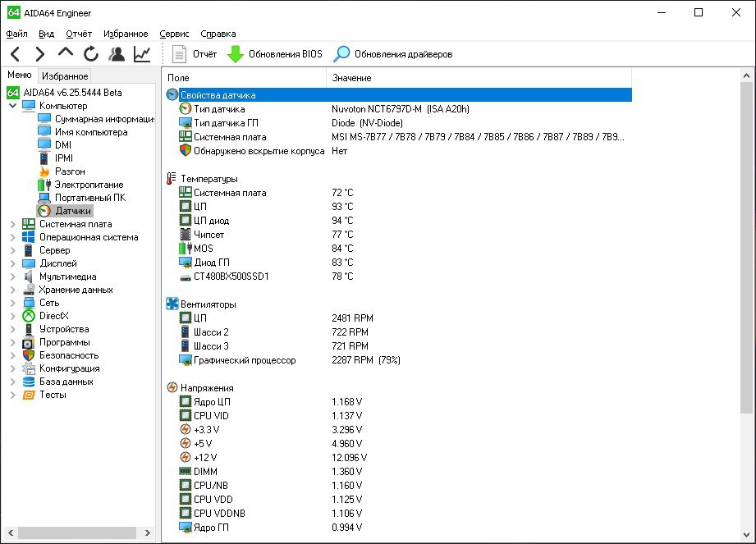Open the Сервис menu
756x544 pixels.
174,34
